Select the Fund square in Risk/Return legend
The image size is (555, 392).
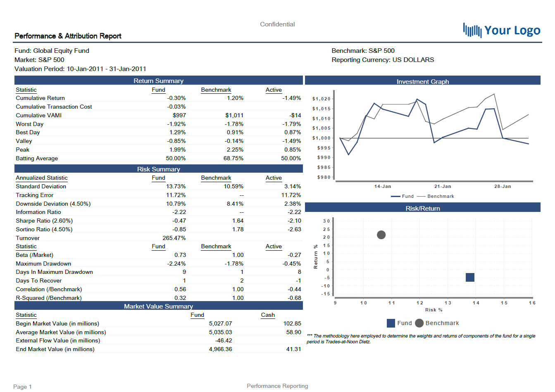point(391,323)
